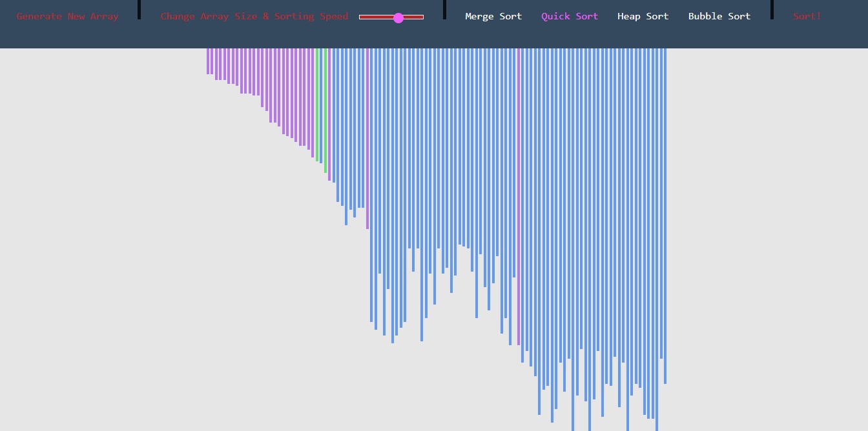Select the leftmost purple array bar

coord(208,61)
